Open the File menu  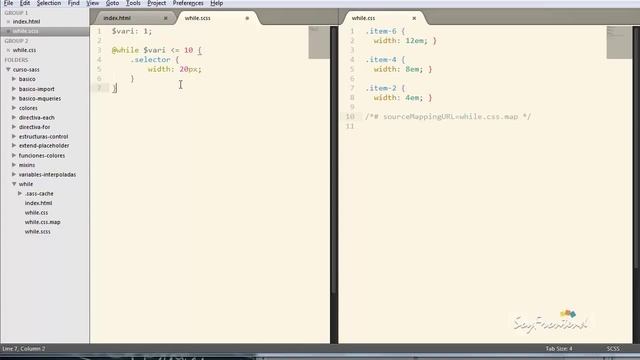[9, 3]
